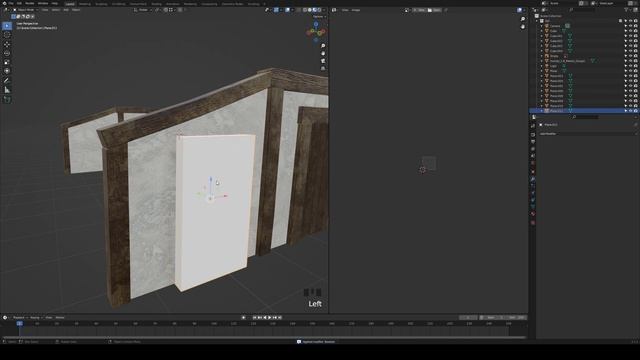Open the Object Mode dropdown
The height and width of the screenshot is (360, 640).
point(25,10)
